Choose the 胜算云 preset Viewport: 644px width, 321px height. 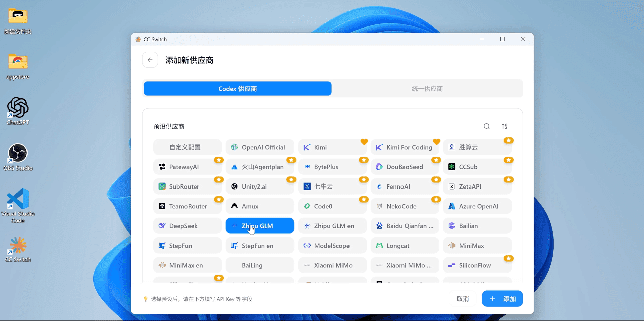[x=477, y=147]
